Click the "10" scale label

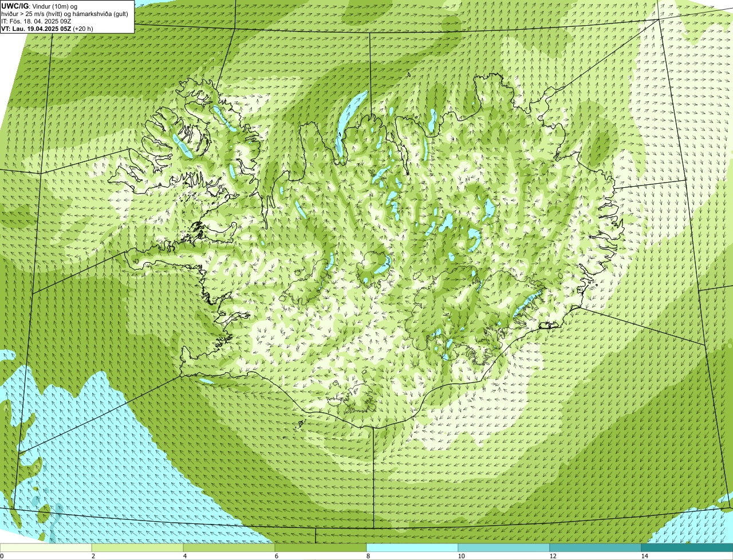(461, 556)
